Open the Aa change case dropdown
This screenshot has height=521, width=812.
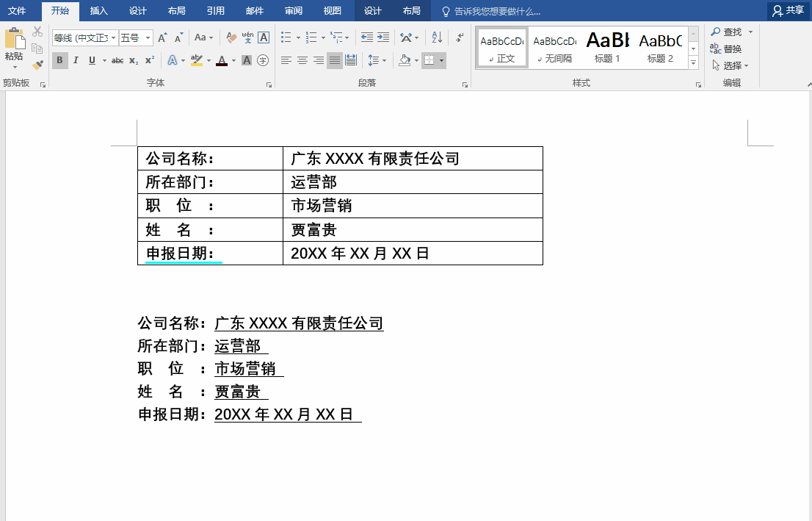point(203,37)
